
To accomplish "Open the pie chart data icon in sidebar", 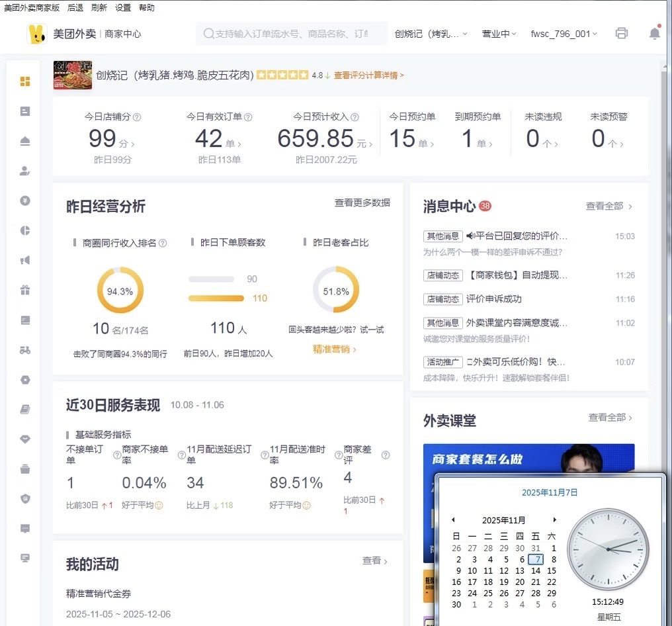I will click(x=24, y=230).
